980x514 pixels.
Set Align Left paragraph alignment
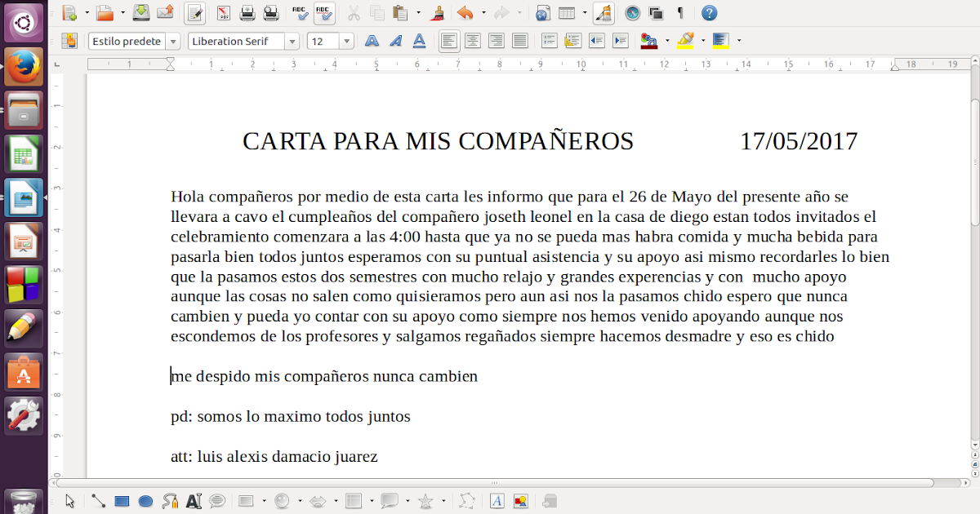[448, 41]
